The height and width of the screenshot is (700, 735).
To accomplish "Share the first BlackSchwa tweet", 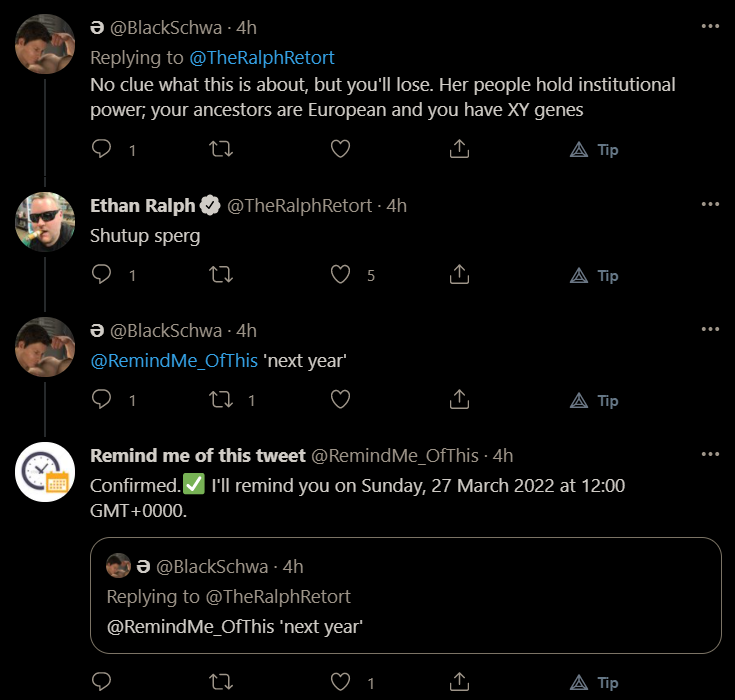I will point(459,149).
